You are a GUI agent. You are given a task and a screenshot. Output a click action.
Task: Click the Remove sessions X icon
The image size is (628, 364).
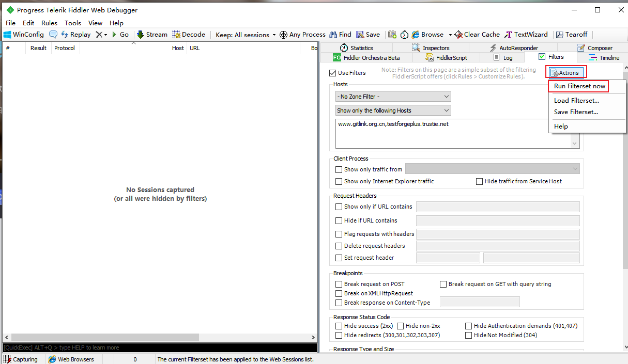coord(99,35)
